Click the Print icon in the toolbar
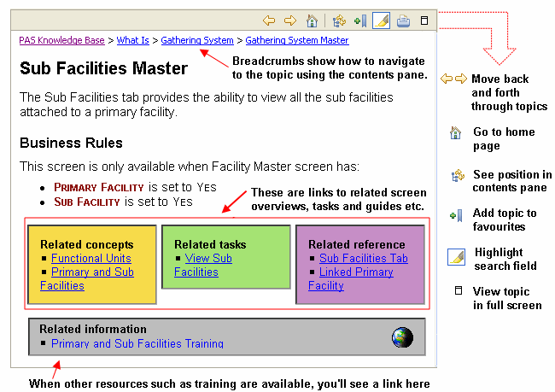Screen dimensions: 555x392 click(403, 20)
